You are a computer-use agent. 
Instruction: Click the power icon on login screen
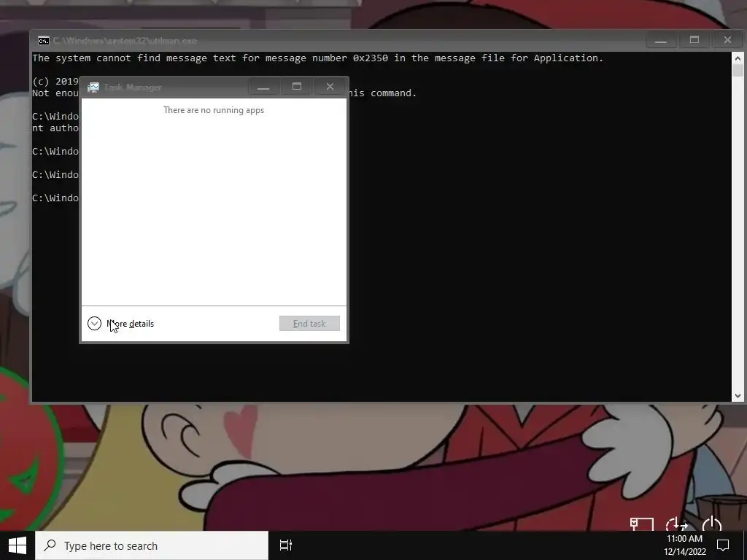coord(712,525)
